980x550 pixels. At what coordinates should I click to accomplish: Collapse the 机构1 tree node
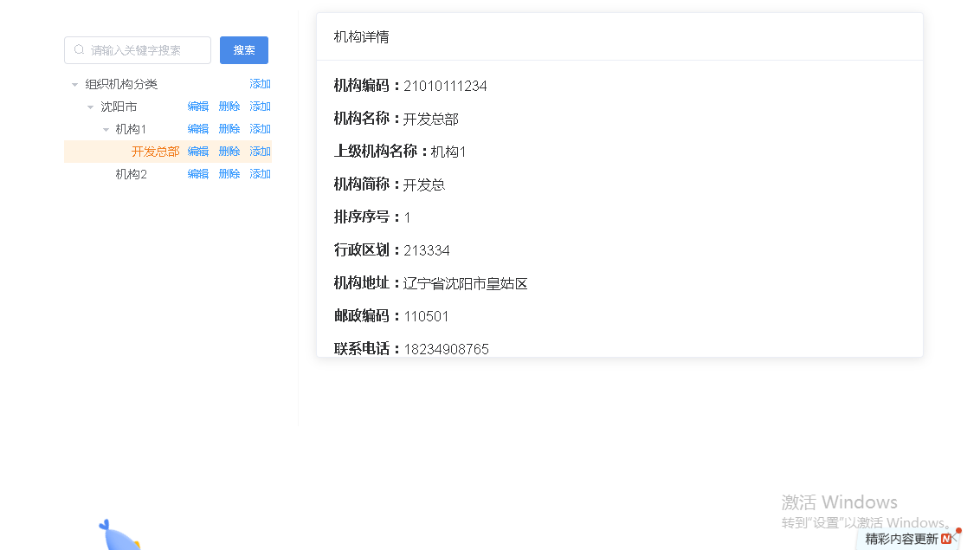(105, 128)
